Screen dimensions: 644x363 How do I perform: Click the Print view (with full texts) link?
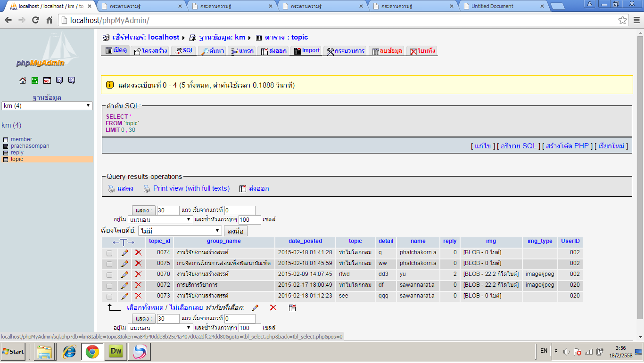point(191,188)
